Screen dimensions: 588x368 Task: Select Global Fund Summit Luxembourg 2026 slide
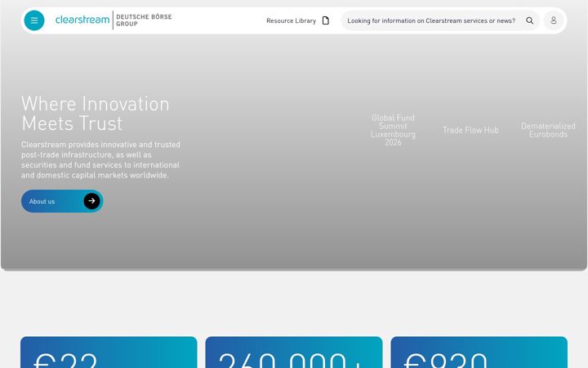(393, 130)
